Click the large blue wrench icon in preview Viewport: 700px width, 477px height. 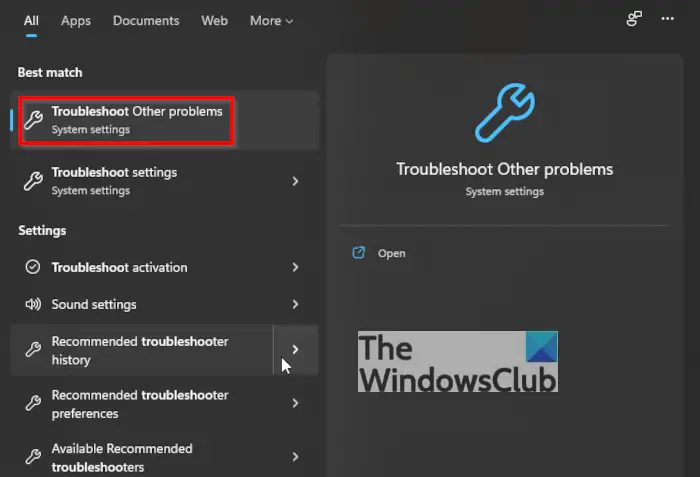click(x=504, y=113)
